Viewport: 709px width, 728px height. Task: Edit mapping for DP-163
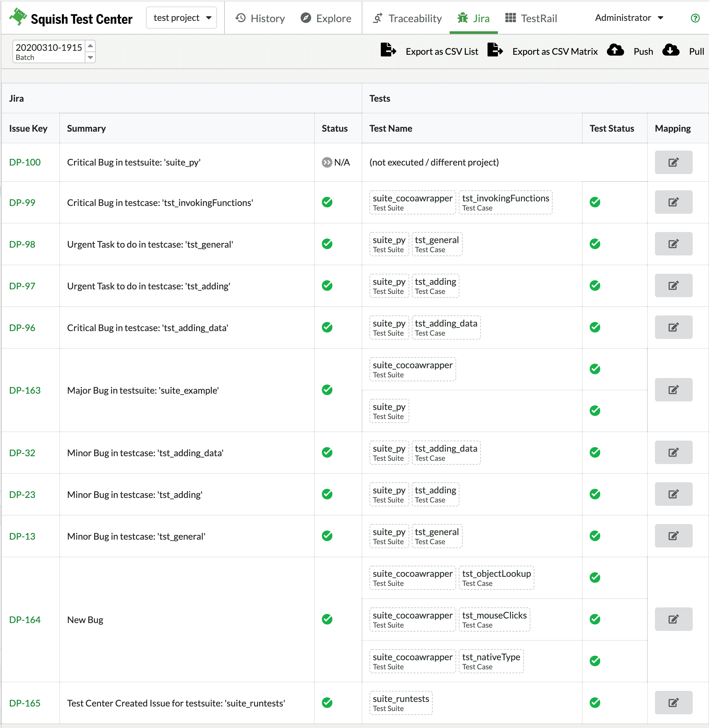pyautogui.click(x=673, y=390)
